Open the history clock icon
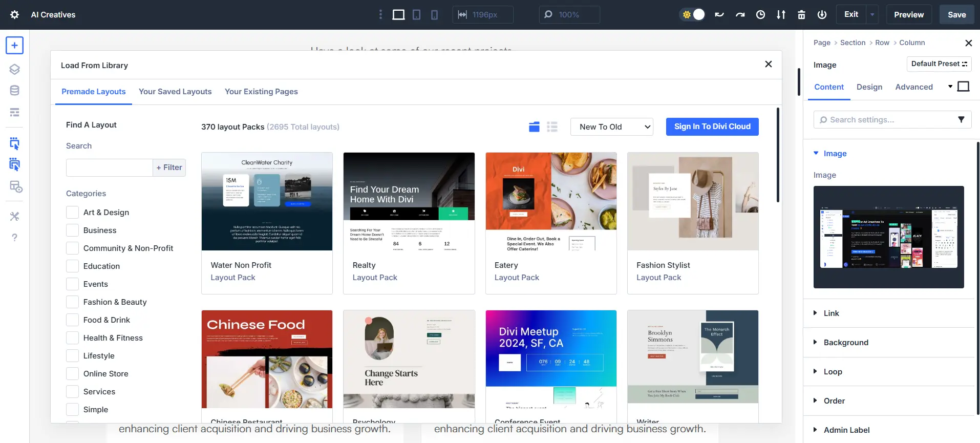The image size is (980, 443). click(x=760, y=15)
